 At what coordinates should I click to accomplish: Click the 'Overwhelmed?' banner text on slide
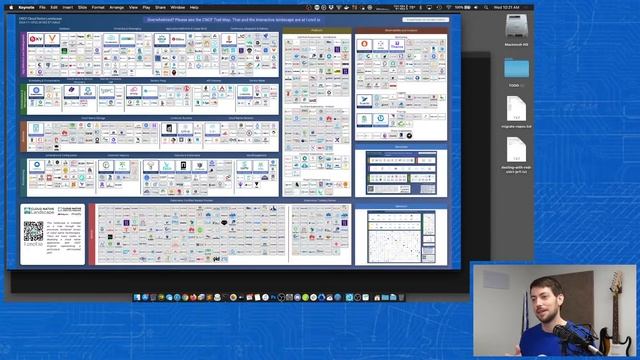coord(233,20)
